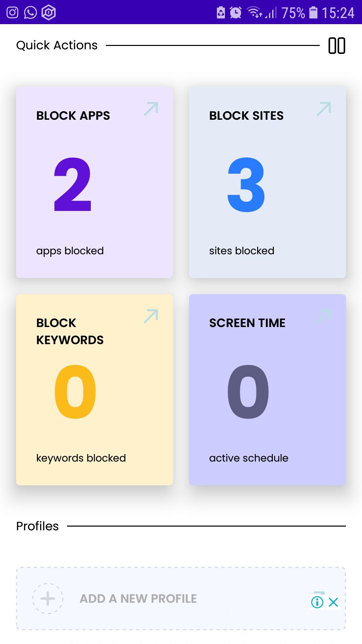The width and height of the screenshot is (362, 644).
Task: Tap ADD A NEW PROFILE text
Action: tap(138, 599)
